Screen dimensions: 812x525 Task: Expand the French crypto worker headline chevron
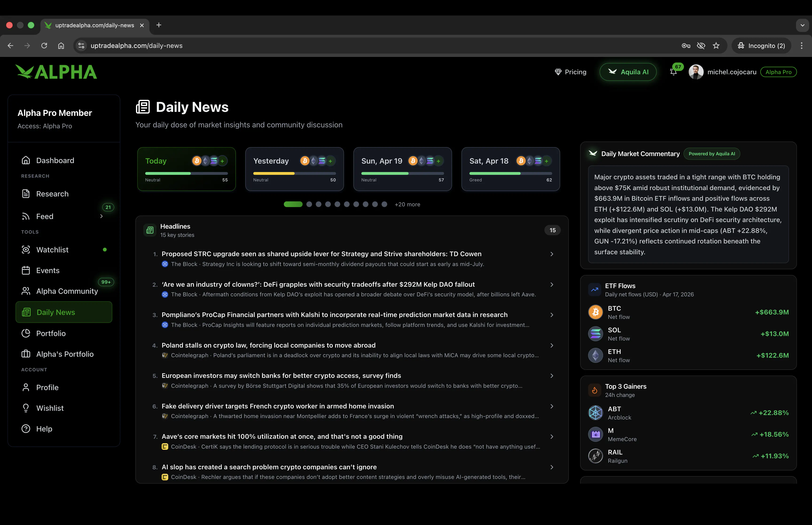tap(552, 406)
